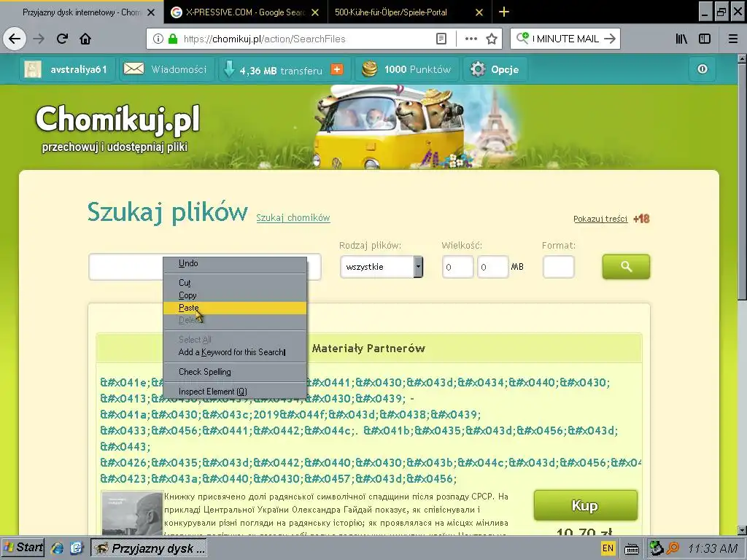Screen dimensions: 747x560
Task: Click the search go arrow next to 1 MINUTE MAIL
Action: pyautogui.click(x=610, y=39)
